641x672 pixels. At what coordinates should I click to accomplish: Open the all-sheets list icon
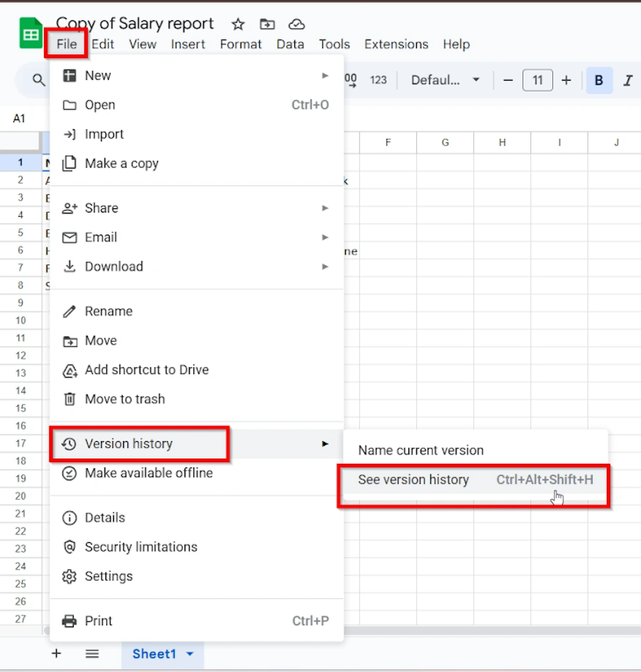[92, 653]
